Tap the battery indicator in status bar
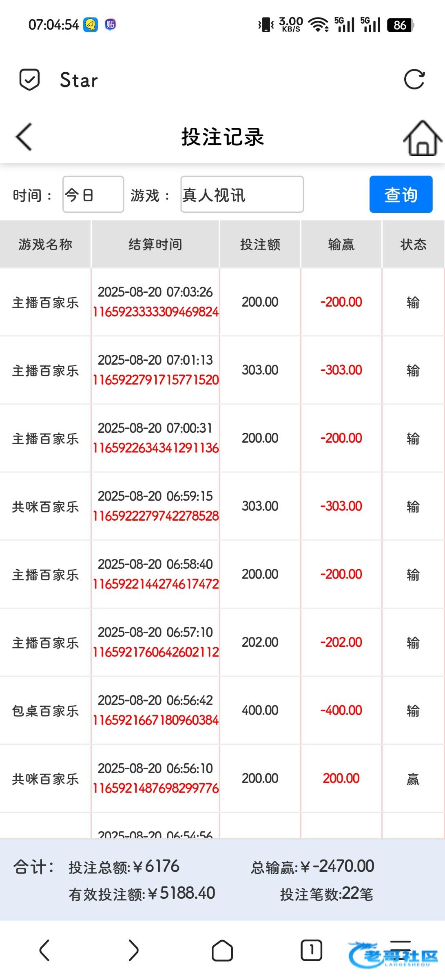This screenshot has height=980, width=445. pyautogui.click(x=401, y=25)
